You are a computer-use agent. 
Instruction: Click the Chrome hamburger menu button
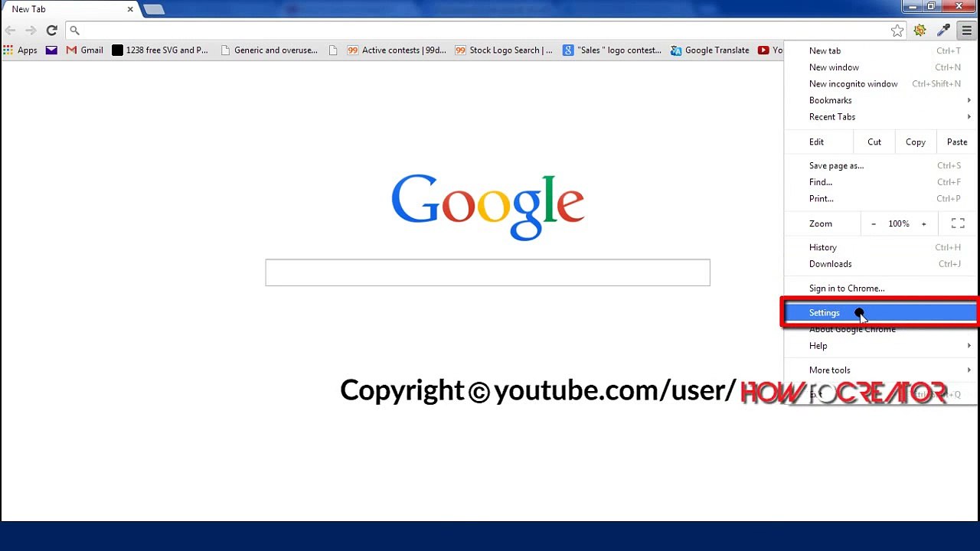point(966,31)
